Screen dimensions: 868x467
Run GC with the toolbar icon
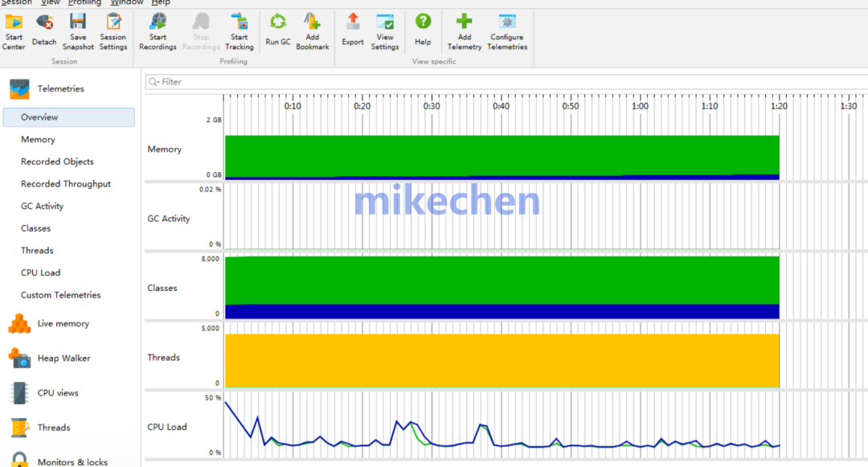[278, 23]
